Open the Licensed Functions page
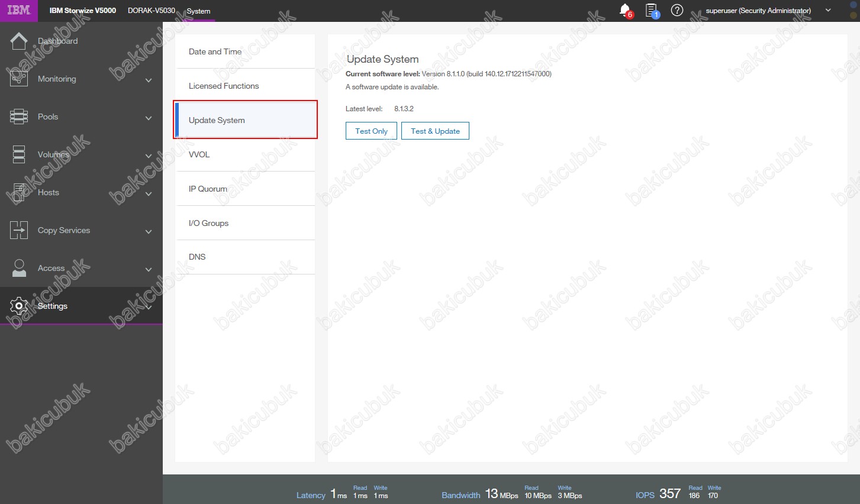This screenshot has width=860, height=504. click(x=245, y=86)
